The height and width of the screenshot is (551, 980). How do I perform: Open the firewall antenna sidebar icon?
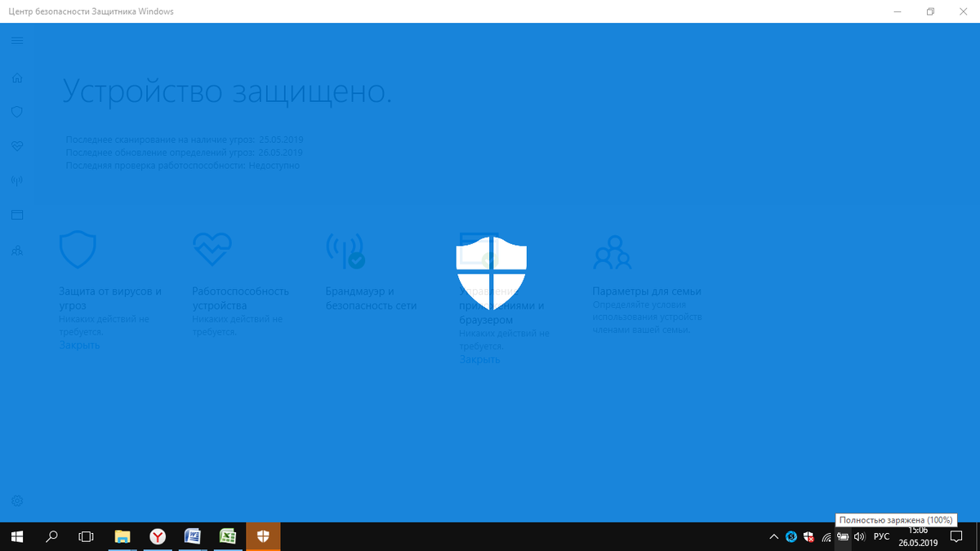click(17, 180)
